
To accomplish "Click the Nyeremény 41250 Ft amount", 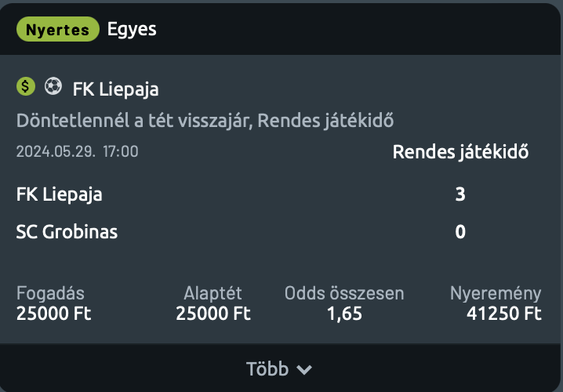I will pyautogui.click(x=503, y=314).
